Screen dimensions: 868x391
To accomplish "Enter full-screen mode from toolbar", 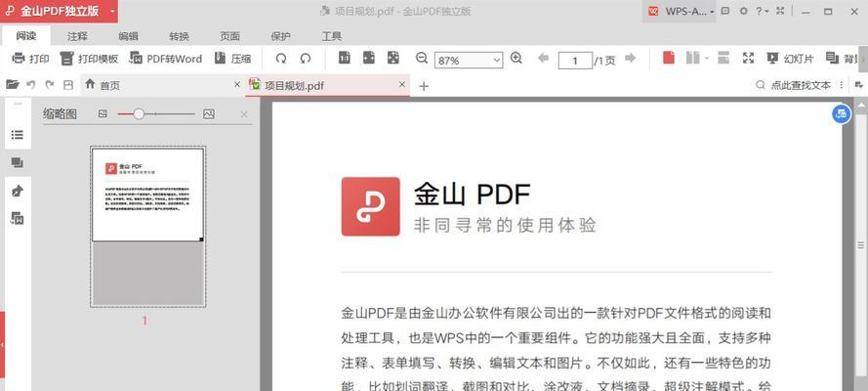I will [x=749, y=58].
